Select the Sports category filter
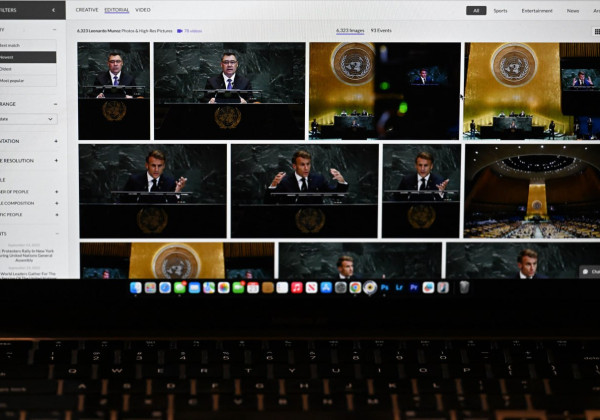Viewport: 600px width, 420px height. tap(500, 11)
